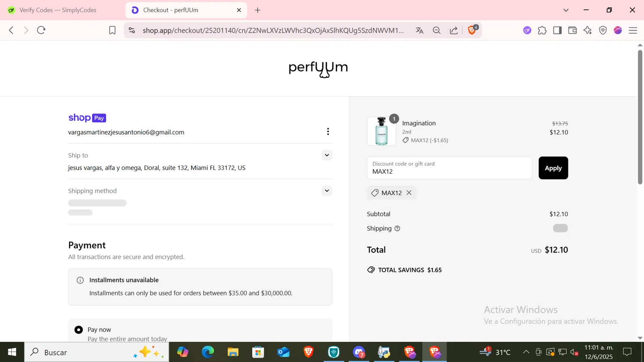
Task: Open Outlook from taskbar
Action: tap(283, 352)
